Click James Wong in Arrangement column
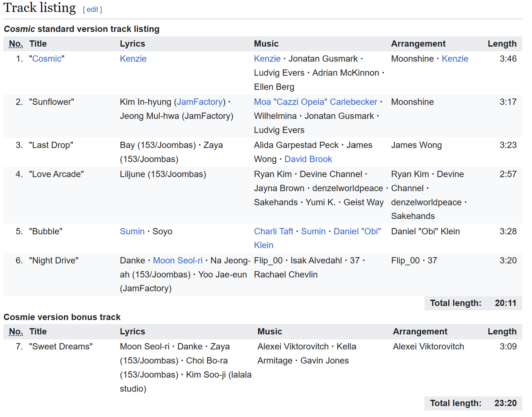The height and width of the screenshot is (417, 532). click(416, 145)
